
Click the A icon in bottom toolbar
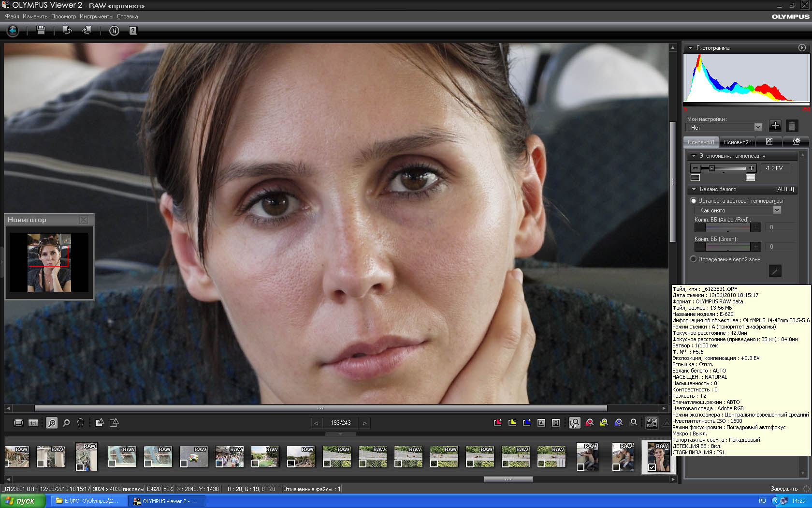point(541,423)
